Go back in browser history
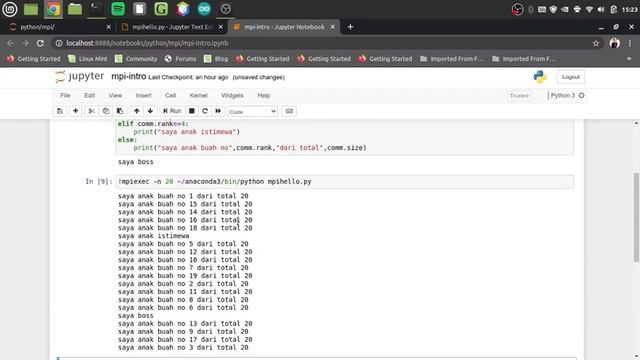The width and height of the screenshot is (640, 360). coord(10,43)
